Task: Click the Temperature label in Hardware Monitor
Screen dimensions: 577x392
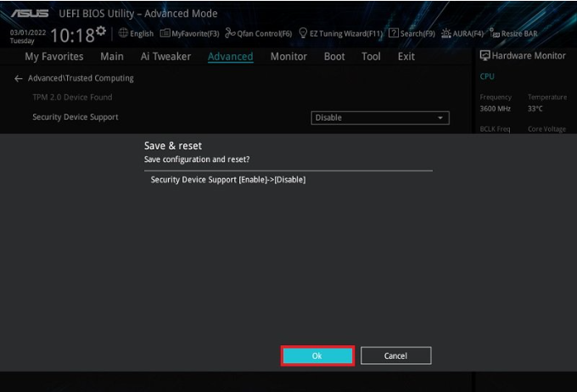Action: point(547,98)
